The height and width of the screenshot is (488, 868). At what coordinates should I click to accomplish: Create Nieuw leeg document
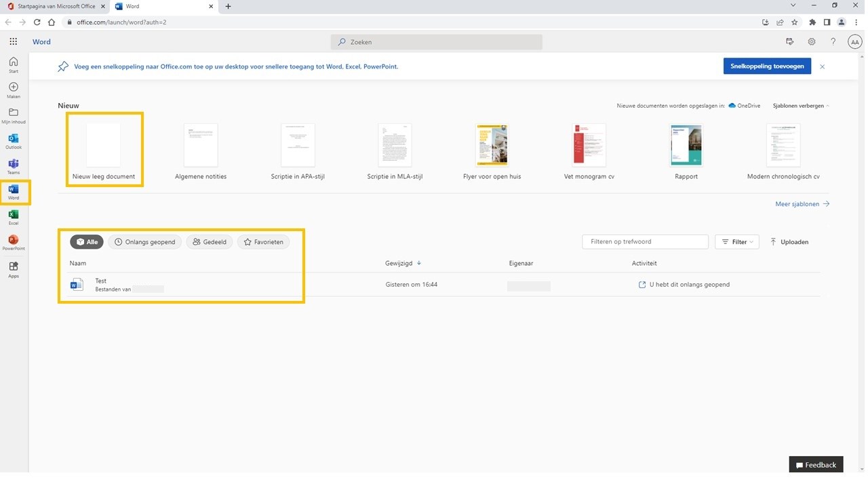coord(104,150)
